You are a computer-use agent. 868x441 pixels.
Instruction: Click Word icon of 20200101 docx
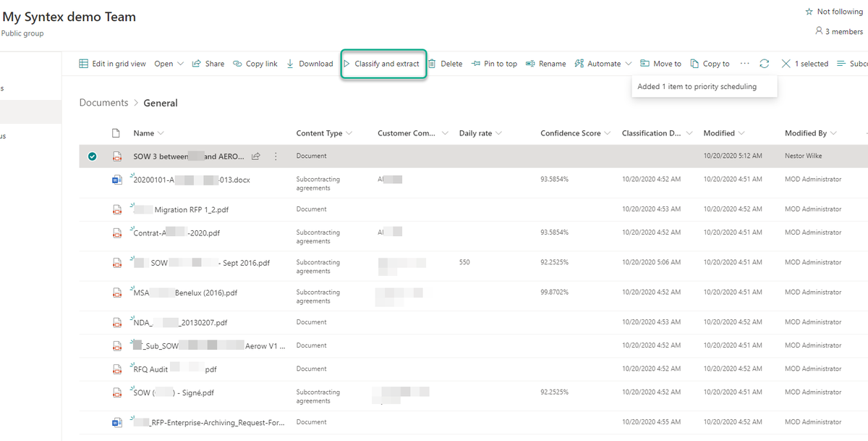click(x=116, y=180)
